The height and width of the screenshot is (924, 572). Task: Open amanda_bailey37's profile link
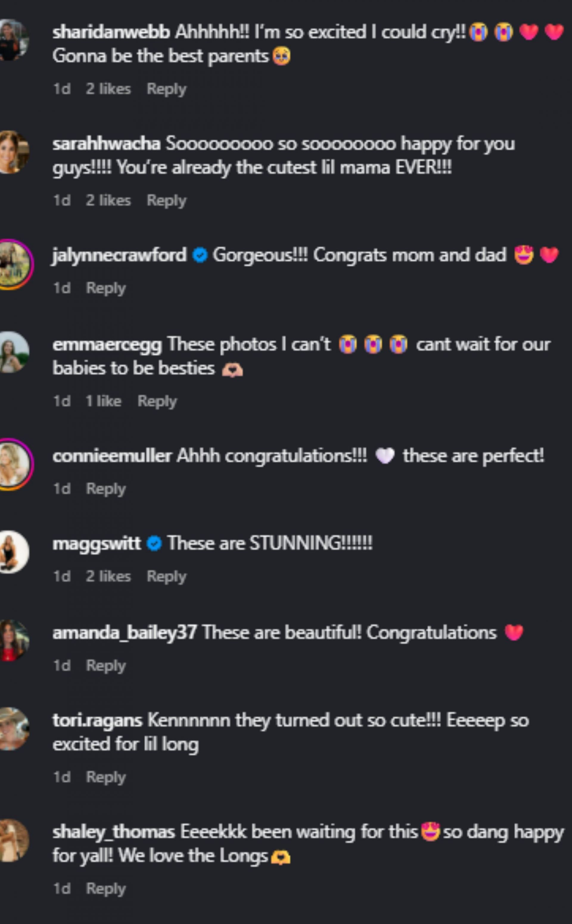pyautogui.click(x=125, y=633)
